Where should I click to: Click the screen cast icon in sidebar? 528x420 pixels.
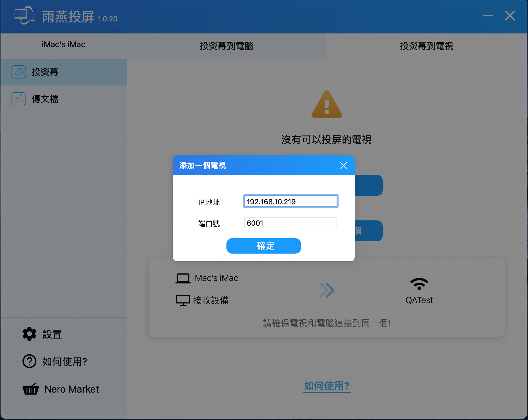19,72
